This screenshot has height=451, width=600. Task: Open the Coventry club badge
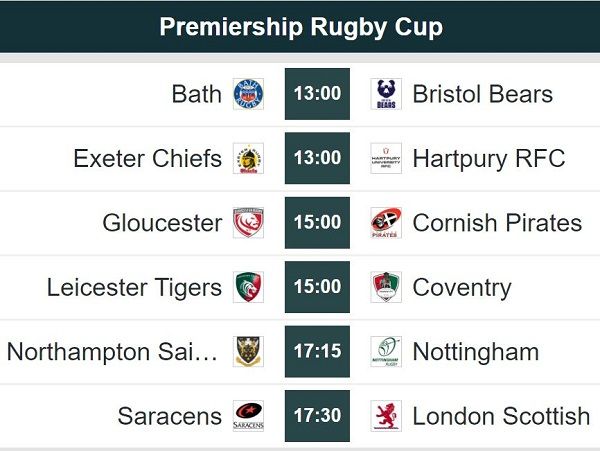(386, 287)
